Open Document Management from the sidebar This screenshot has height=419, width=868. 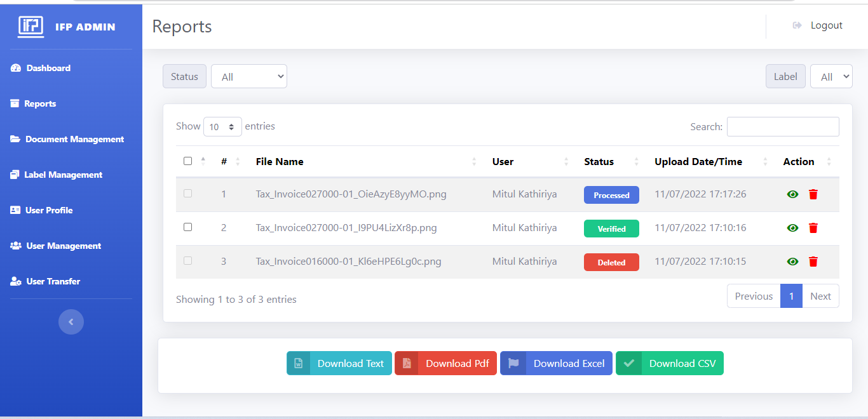coord(74,139)
